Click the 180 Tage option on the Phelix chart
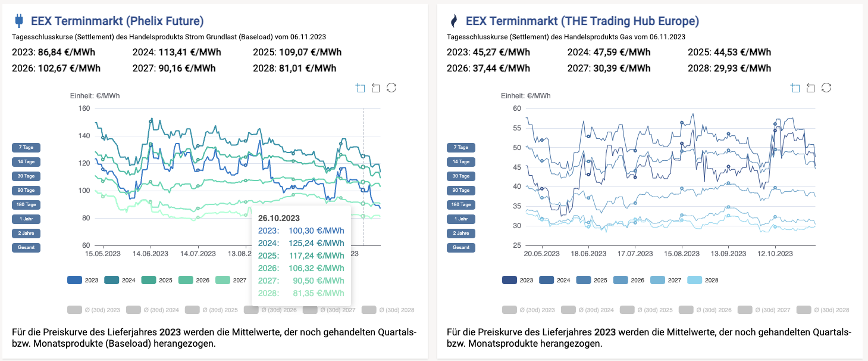 point(26,204)
